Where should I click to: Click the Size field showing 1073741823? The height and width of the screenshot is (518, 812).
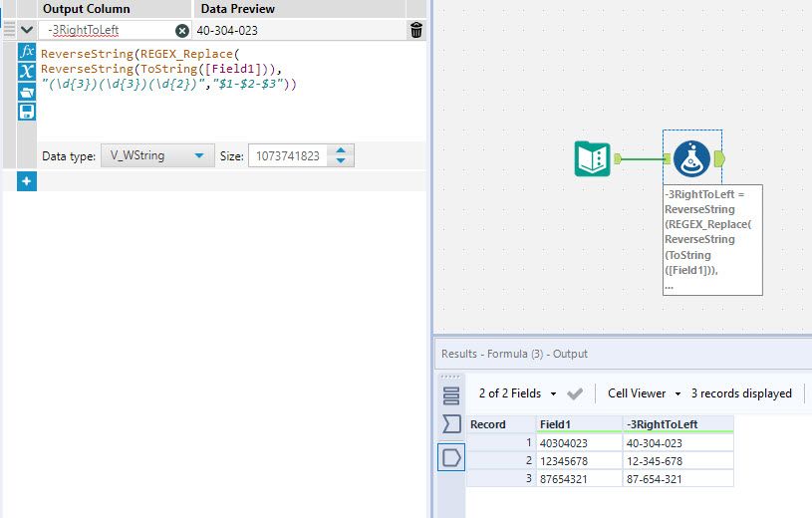point(287,156)
